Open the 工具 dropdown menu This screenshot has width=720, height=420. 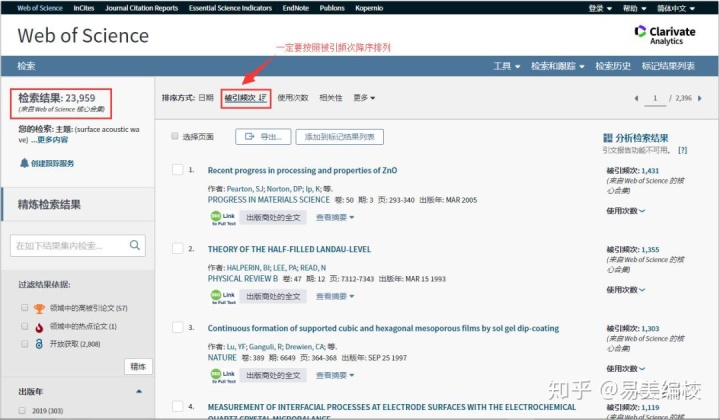(x=506, y=66)
